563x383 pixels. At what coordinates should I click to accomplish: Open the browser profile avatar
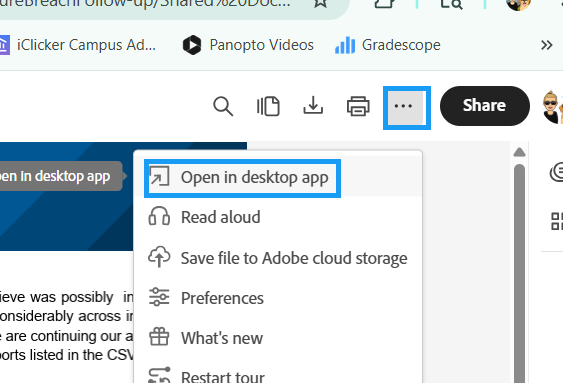tap(518, 4)
